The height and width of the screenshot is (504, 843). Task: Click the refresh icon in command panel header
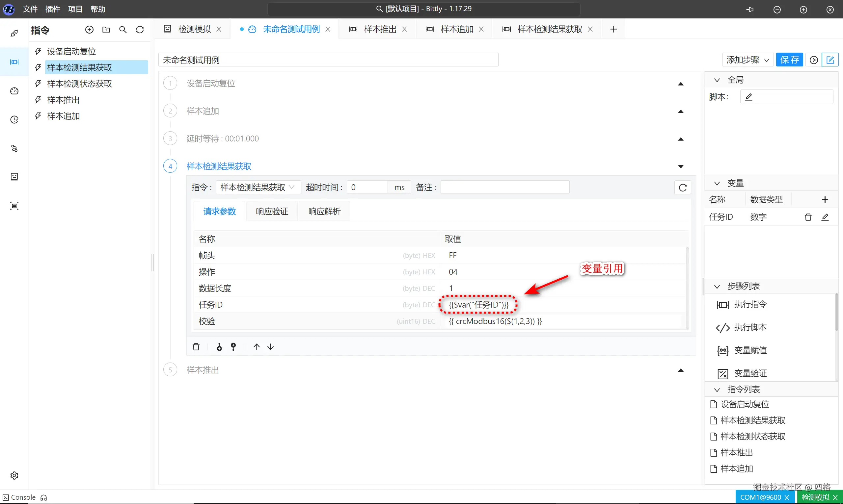[x=140, y=30]
